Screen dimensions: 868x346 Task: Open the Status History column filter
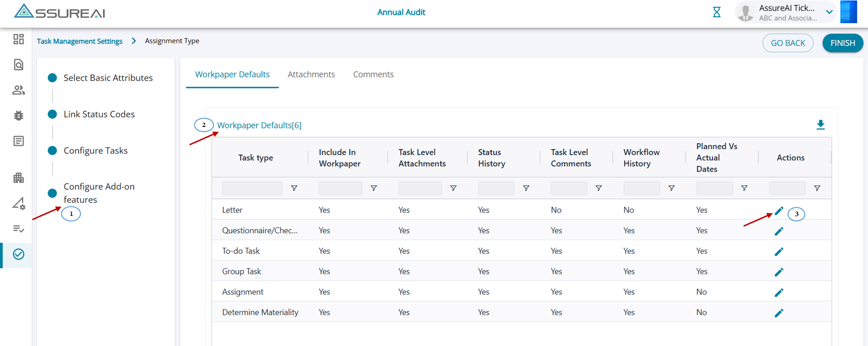(526, 188)
